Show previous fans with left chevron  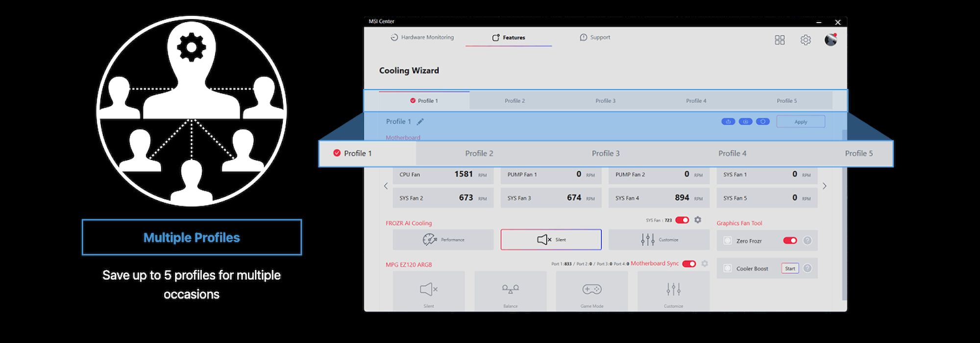click(386, 186)
